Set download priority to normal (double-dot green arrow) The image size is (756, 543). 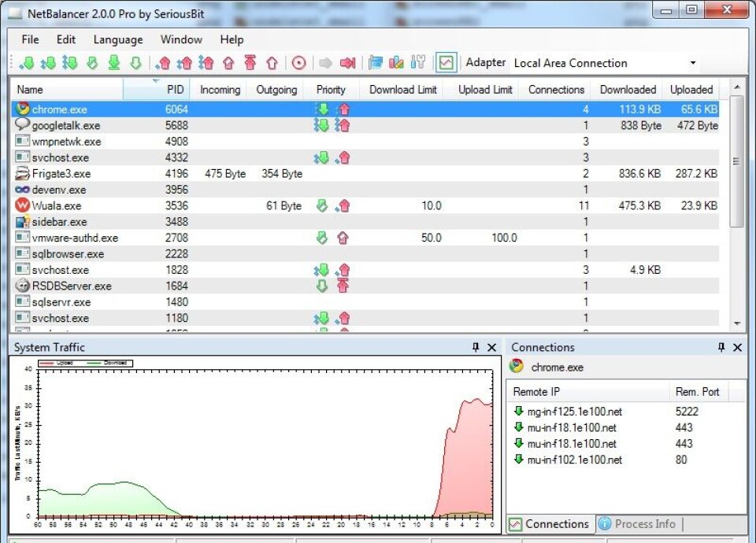point(48,63)
